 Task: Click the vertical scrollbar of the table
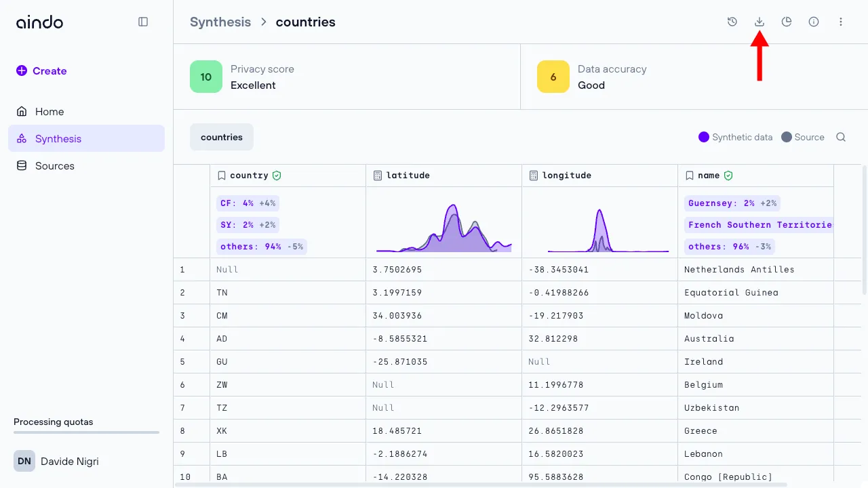point(864,230)
